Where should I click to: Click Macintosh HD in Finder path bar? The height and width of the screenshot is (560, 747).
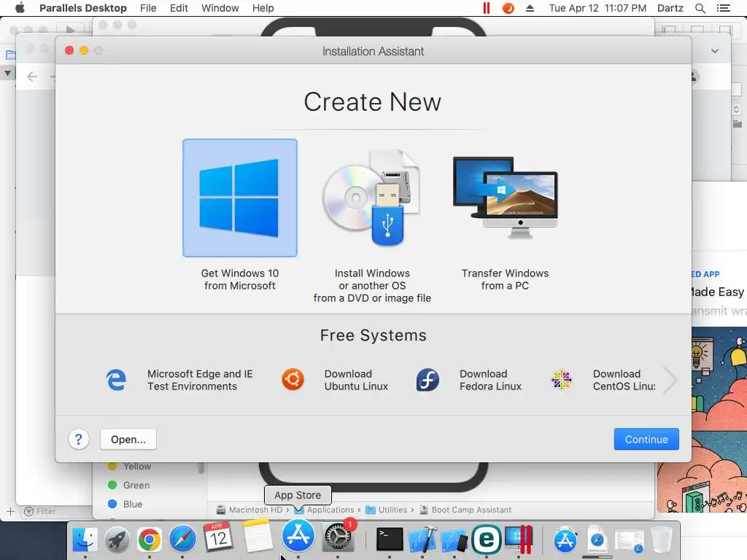click(x=249, y=510)
